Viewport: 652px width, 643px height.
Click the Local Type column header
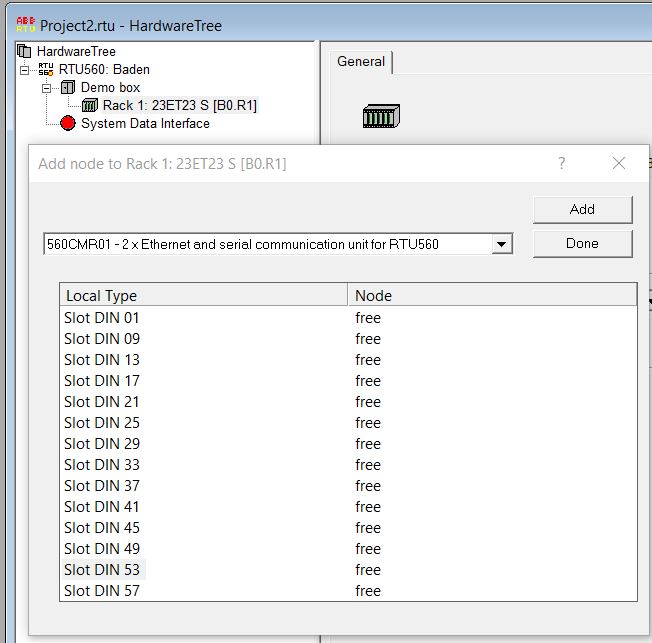pyautogui.click(x=204, y=295)
